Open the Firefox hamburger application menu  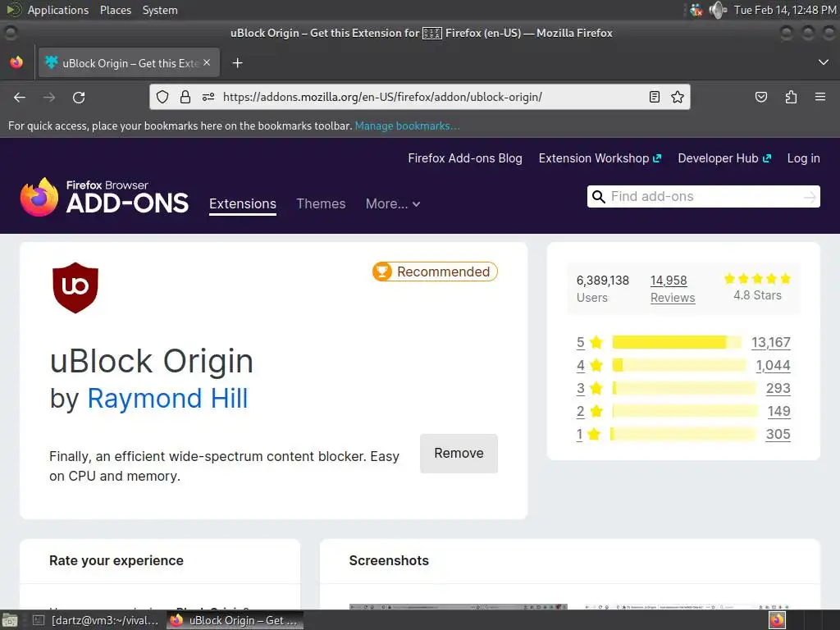[x=820, y=97]
